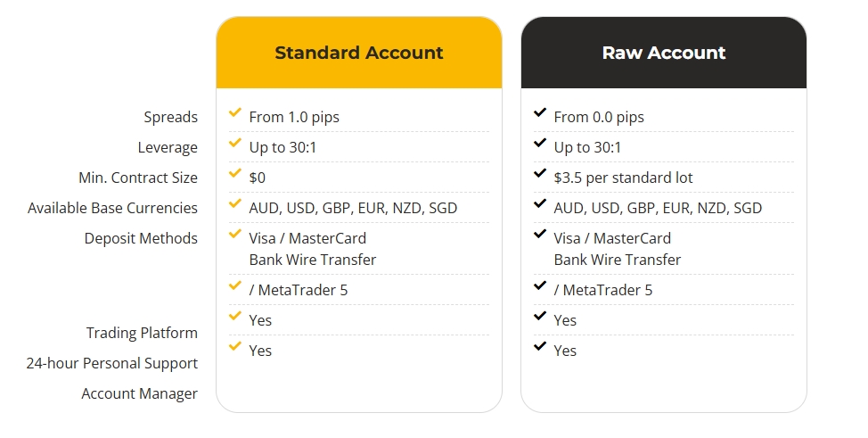This screenshot has width=868, height=438.
Task: Click Bank Wire Transfer in Standard Account
Action: pyautogui.click(x=312, y=260)
